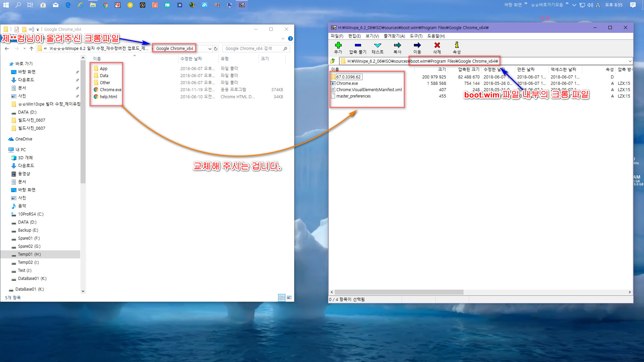The width and height of the screenshot is (644, 362).
Task: Select the 67.0.3396.62 folder in 7-Zip
Action: [x=348, y=77]
